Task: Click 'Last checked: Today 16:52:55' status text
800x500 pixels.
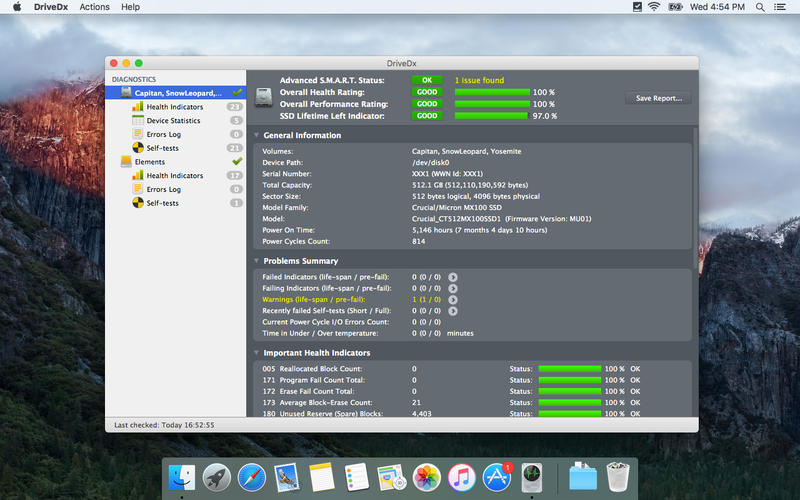Action: coord(164,425)
